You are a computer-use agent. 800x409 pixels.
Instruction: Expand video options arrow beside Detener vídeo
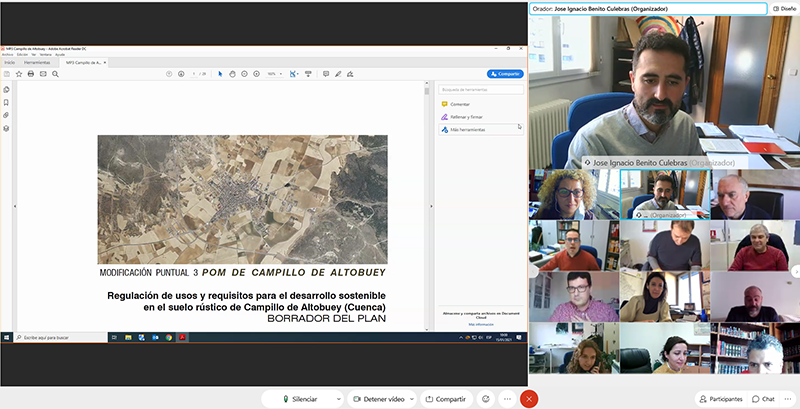[413, 398]
